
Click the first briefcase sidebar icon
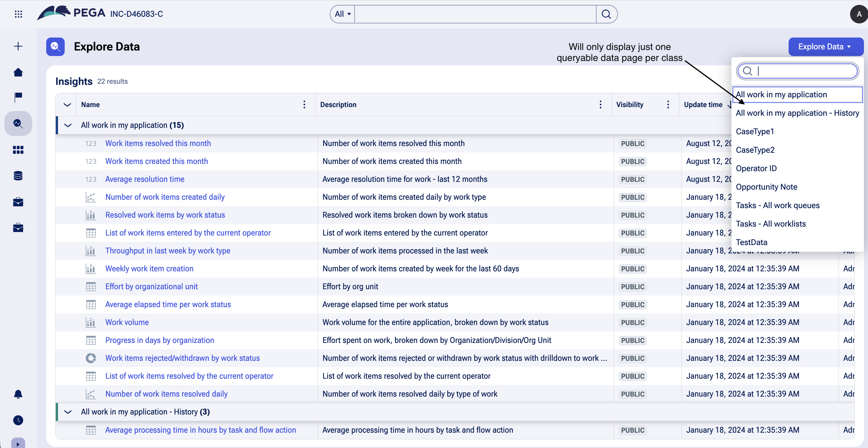18,201
